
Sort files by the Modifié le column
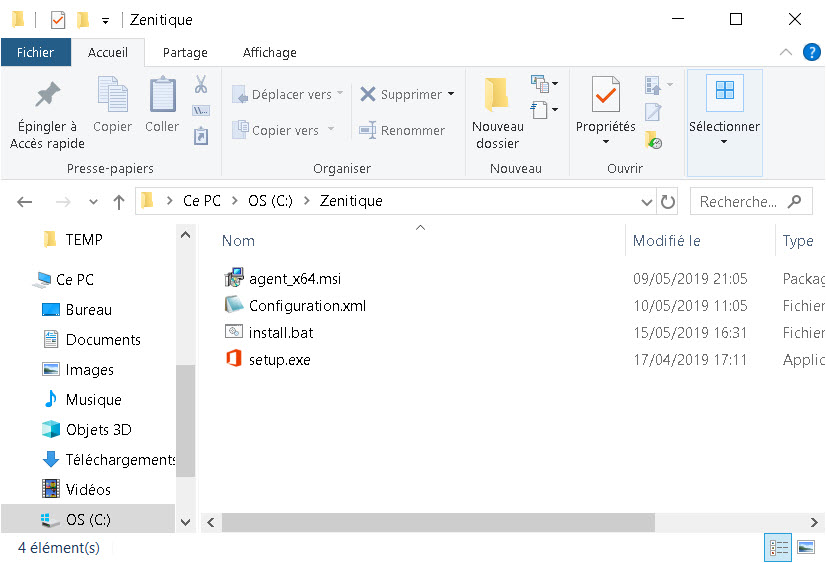click(x=667, y=241)
